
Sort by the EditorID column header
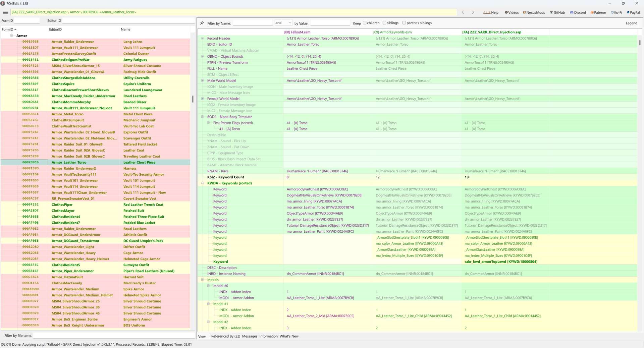click(x=84, y=30)
